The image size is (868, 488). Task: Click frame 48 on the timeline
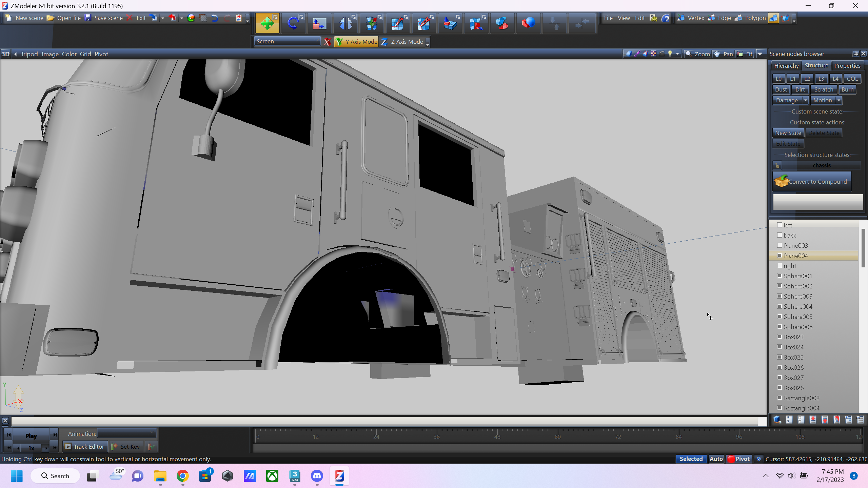[497, 436]
